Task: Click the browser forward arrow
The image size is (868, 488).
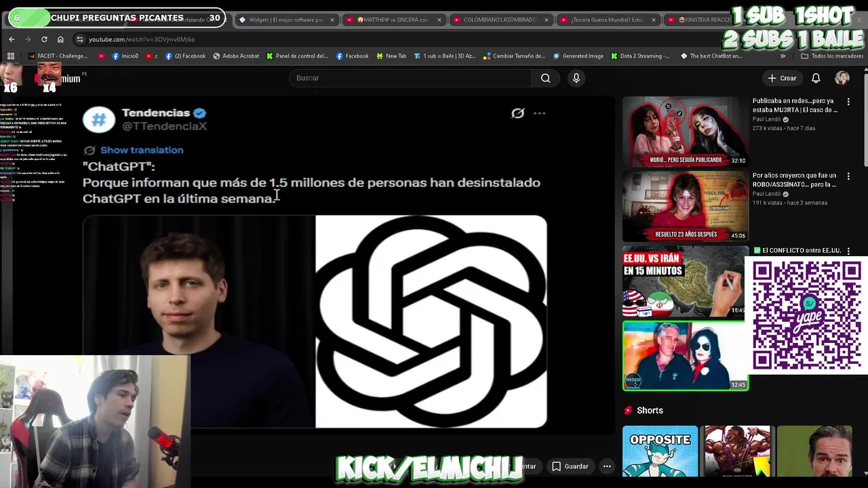Action: 28,39
